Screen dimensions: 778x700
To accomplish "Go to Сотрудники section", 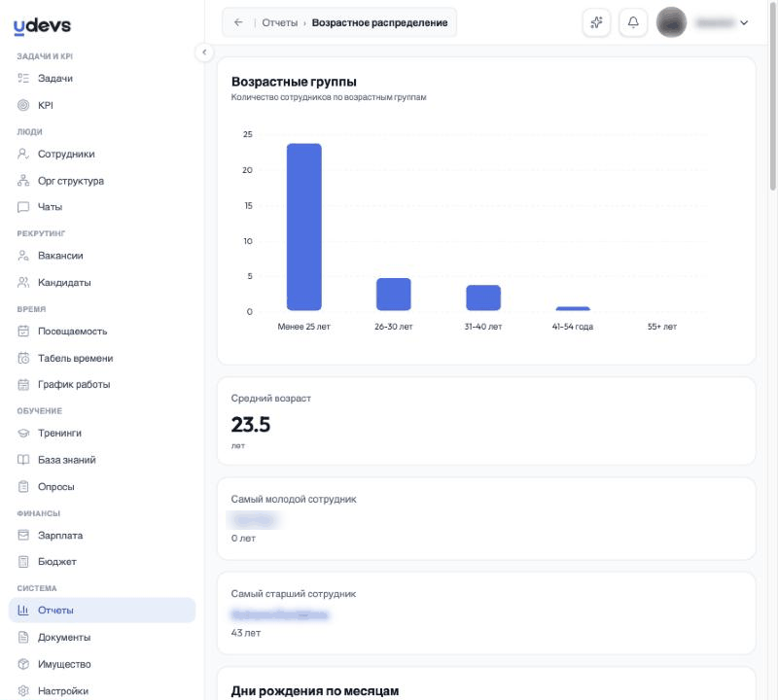I will coord(102,154).
